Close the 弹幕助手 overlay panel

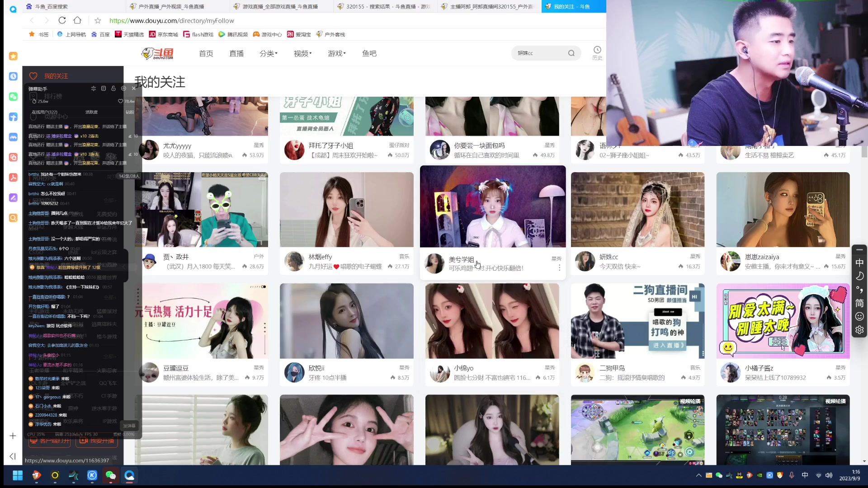click(x=134, y=89)
